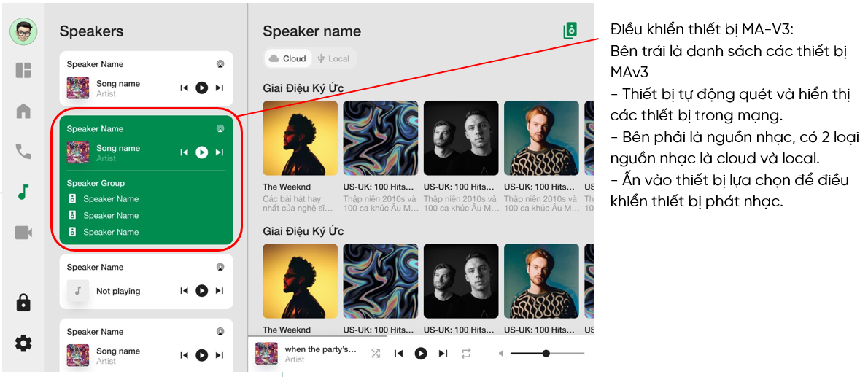Play song on the Not playing speaker
868x377 pixels.
(202, 291)
